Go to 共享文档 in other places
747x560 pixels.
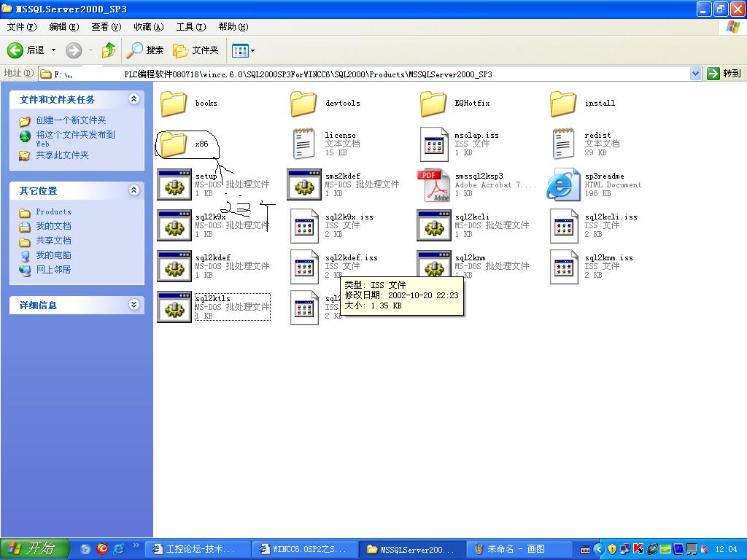(x=53, y=241)
